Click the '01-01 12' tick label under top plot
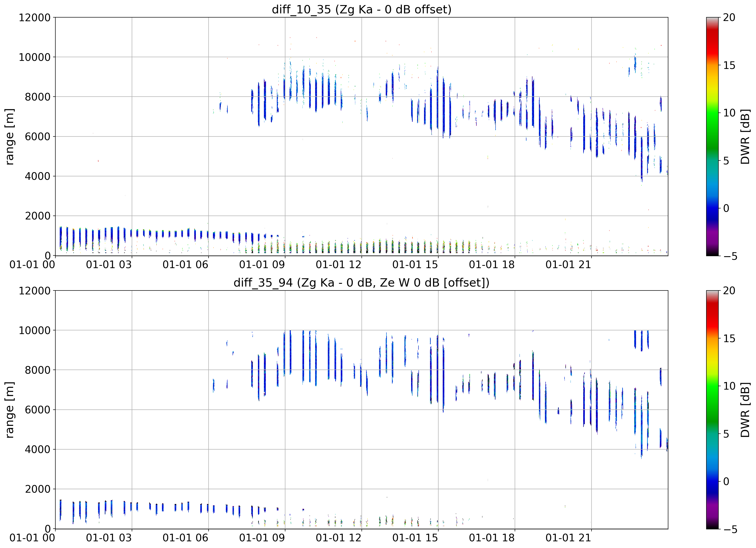 tap(339, 265)
